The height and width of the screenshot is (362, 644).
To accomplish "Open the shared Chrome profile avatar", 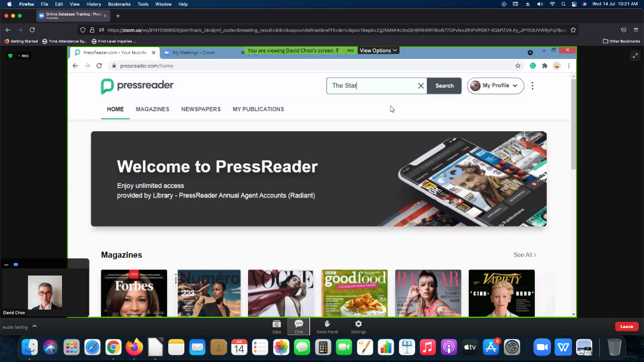I will (556, 66).
